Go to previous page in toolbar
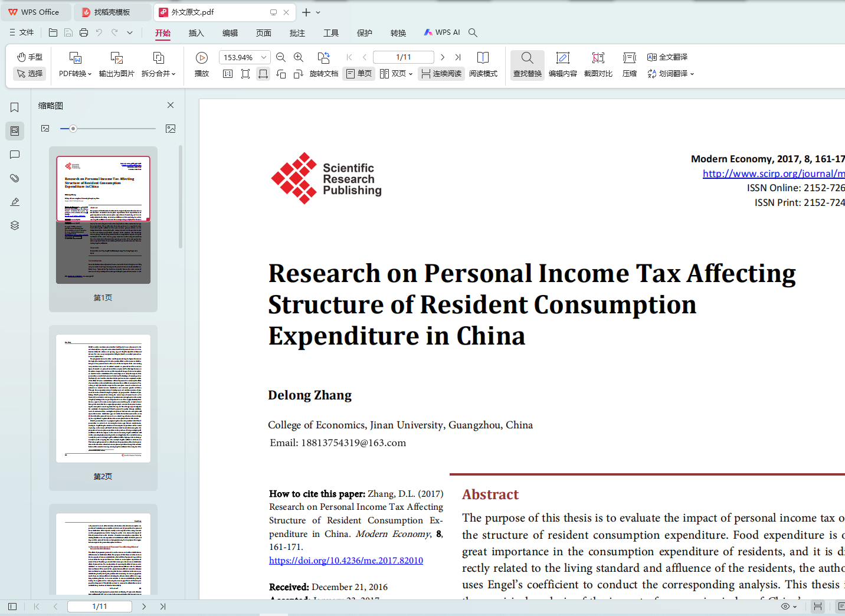This screenshot has height=616, width=845. point(365,57)
